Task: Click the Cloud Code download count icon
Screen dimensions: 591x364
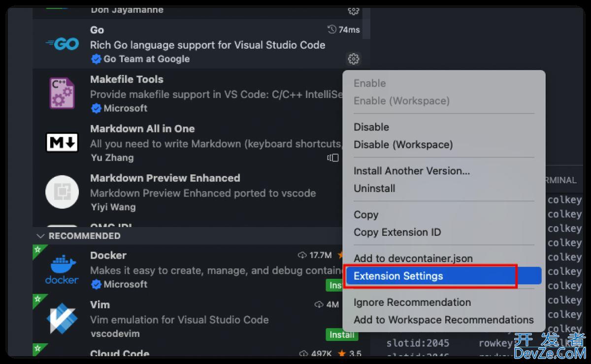Action: click(x=304, y=354)
